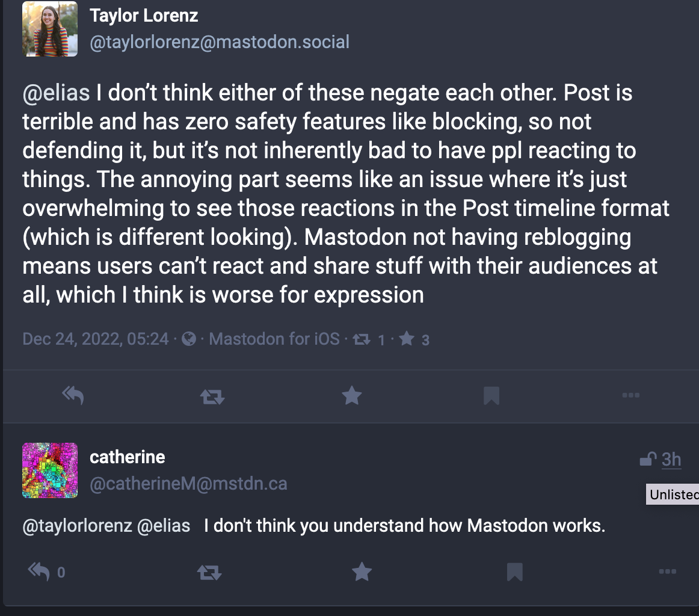
Task: Boost Taylor Lorenz's post
Action: click(x=212, y=396)
